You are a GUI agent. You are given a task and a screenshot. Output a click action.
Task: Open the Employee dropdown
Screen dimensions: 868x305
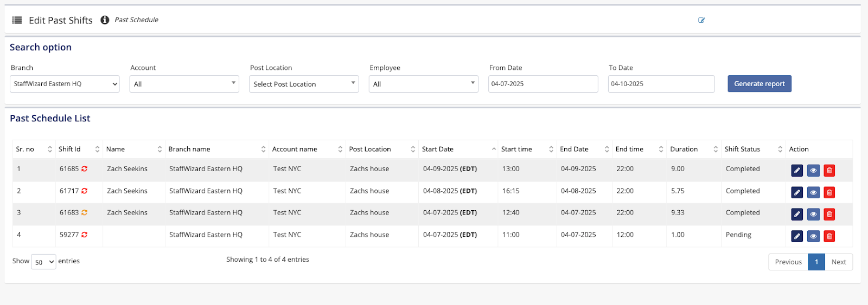pos(423,84)
